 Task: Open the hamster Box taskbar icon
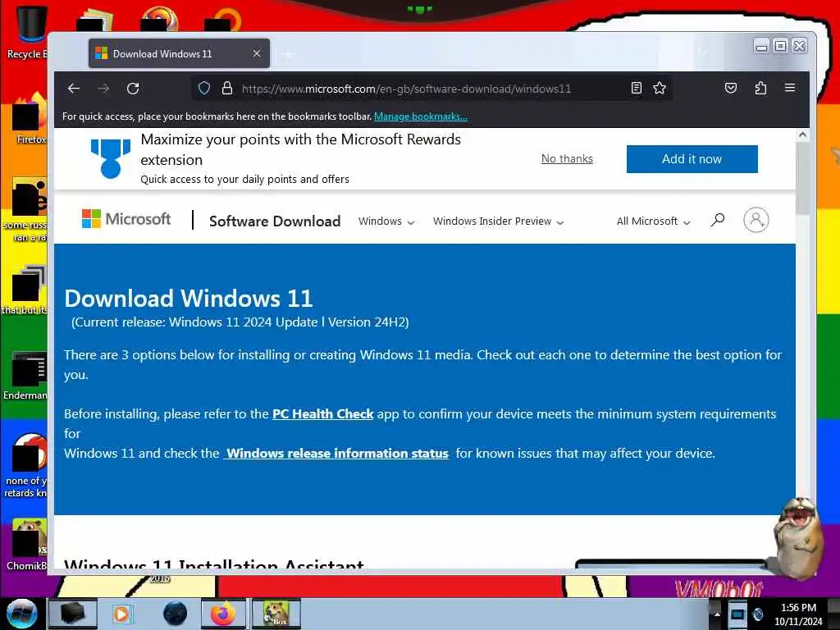276,614
